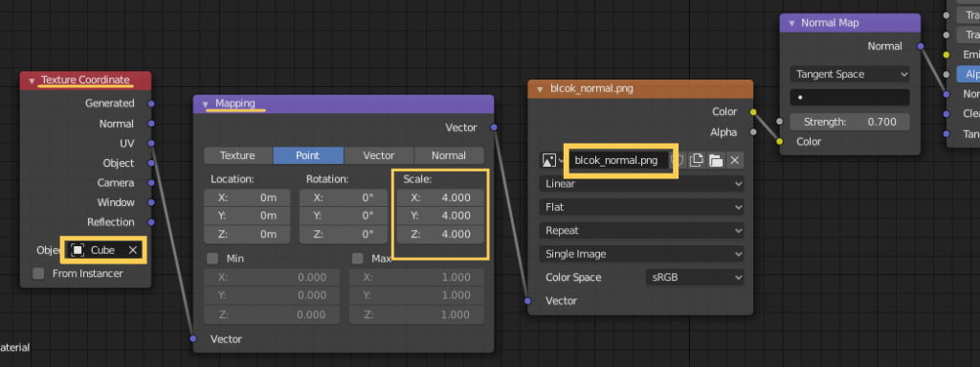Click the Reflection output socket
Screen dimensions: 980x367
coord(151,221)
